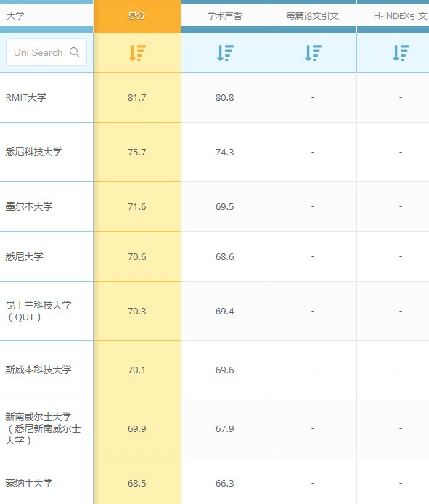Select the 学术声誉 column header
Screen dimensions: 429x504
coord(224,15)
